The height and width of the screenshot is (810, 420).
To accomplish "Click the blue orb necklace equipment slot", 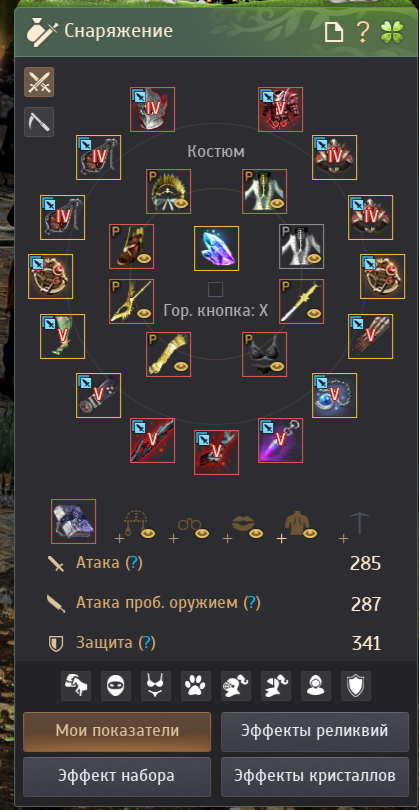I will coord(334,395).
